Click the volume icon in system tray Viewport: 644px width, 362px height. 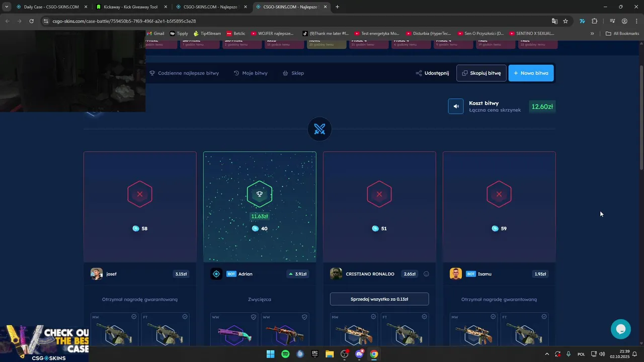tap(602, 354)
